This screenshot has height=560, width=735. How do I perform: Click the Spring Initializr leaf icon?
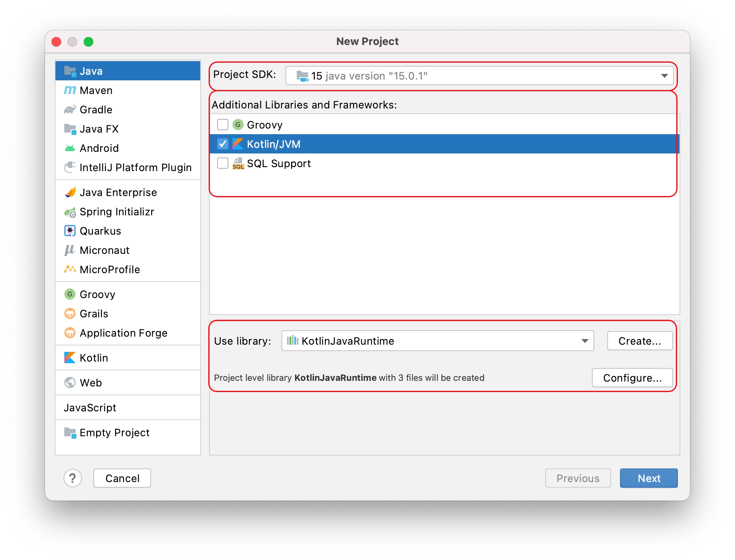coord(70,212)
